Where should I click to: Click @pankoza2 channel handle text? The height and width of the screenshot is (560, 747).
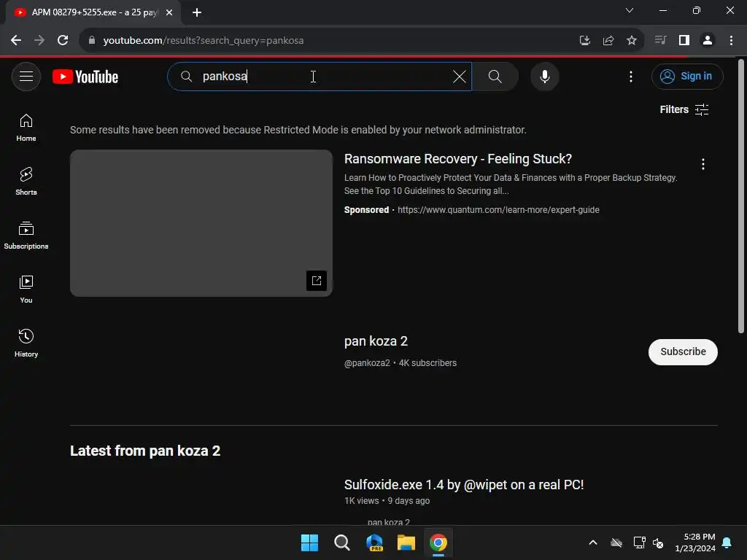click(x=367, y=363)
